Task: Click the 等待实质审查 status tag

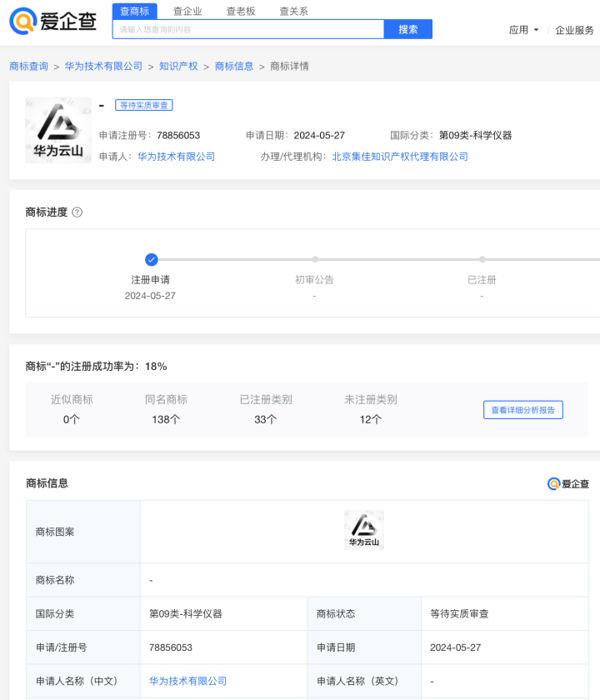Action: click(143, 105)
